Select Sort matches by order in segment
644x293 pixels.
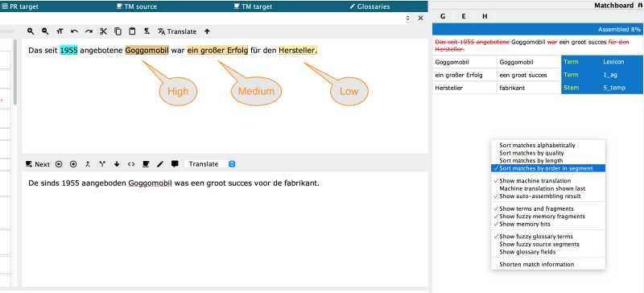click(548, 168)
